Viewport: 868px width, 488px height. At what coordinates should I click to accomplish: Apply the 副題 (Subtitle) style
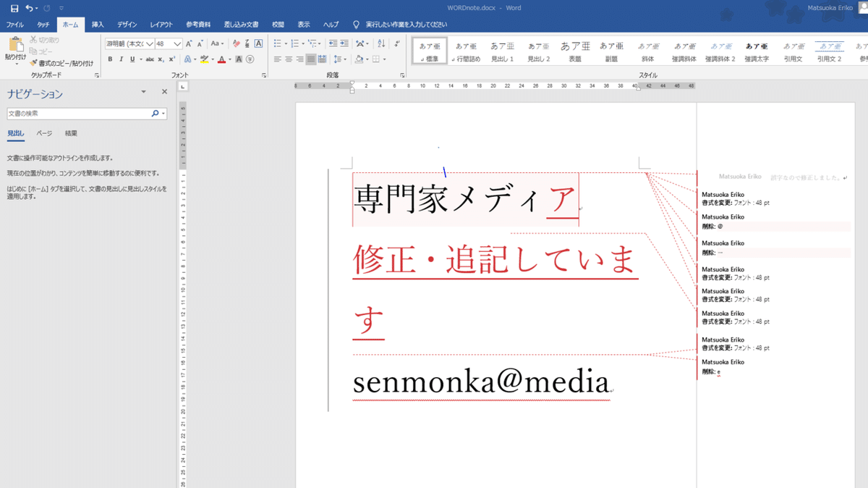(x=611, y=51)
